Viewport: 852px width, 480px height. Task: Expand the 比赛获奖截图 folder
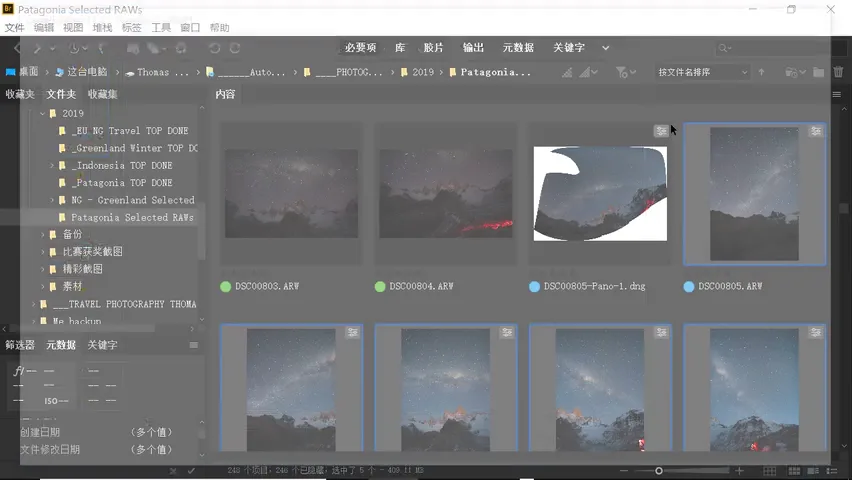click(x=42, y=252)
